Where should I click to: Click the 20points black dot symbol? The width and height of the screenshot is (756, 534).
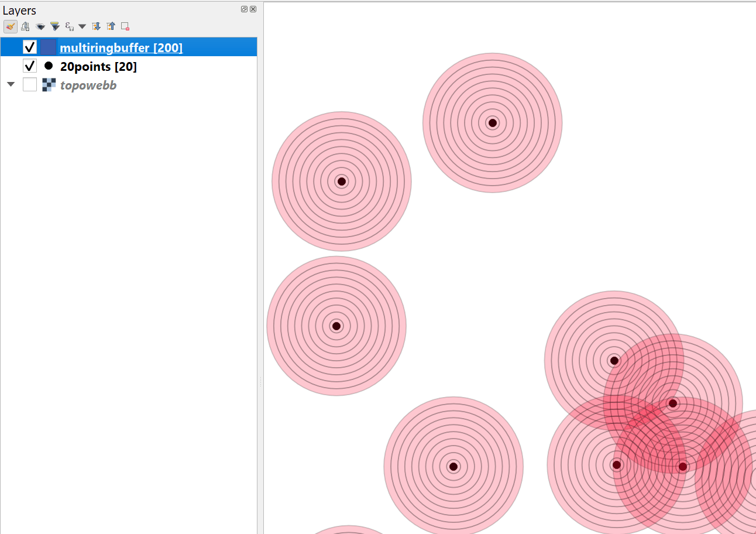coord(49,66)
